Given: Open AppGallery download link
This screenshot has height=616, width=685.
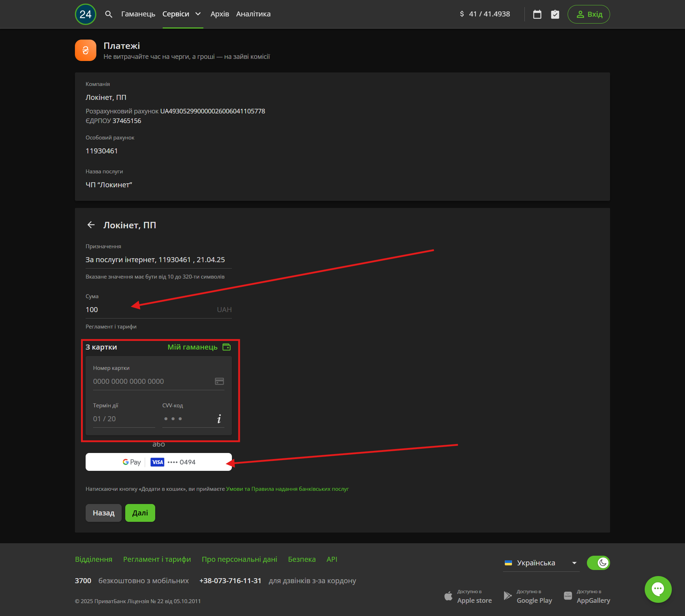Looking at the screenshot, I should click(587, 596).
